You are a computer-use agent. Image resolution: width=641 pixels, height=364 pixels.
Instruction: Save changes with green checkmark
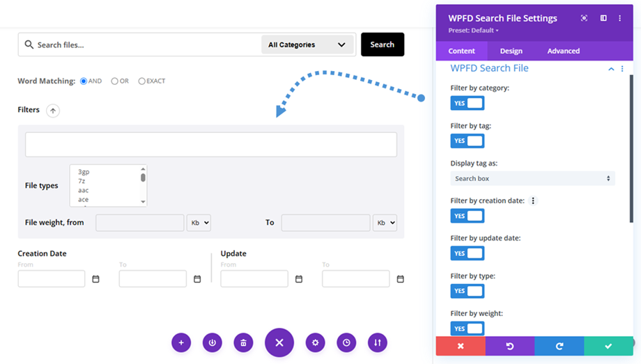coord(608,346)
